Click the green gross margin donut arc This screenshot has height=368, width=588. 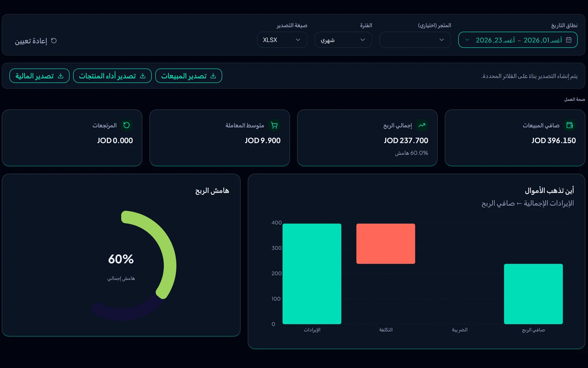coord(169,254)
